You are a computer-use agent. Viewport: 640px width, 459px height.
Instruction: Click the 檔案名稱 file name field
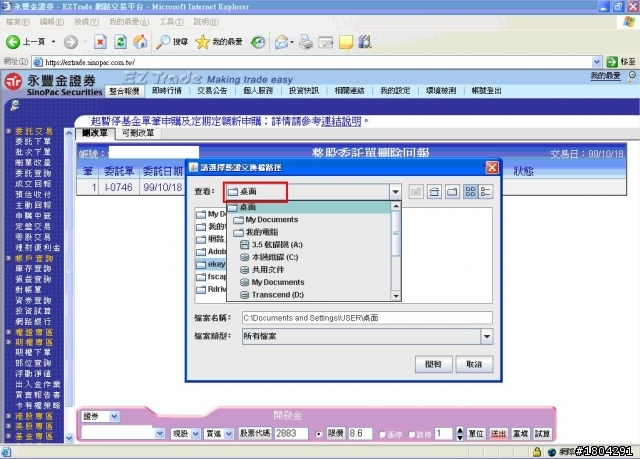[367, 318]
